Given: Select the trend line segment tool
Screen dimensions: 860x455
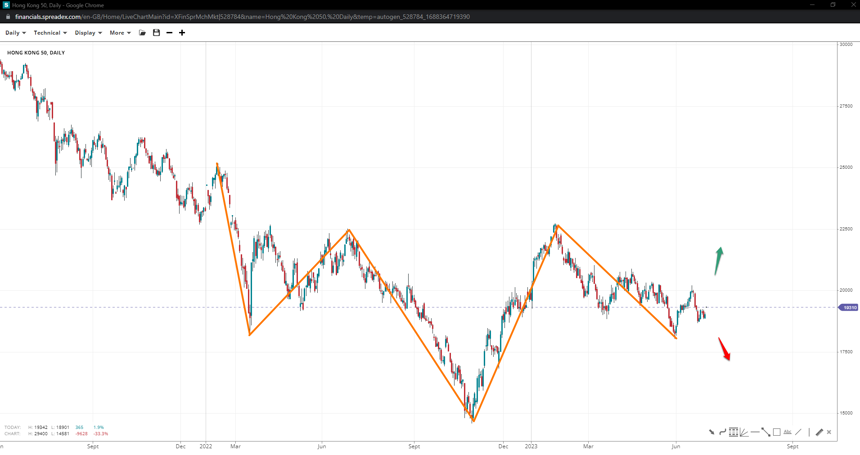Looking at the screenshot, I should (766, 432).
